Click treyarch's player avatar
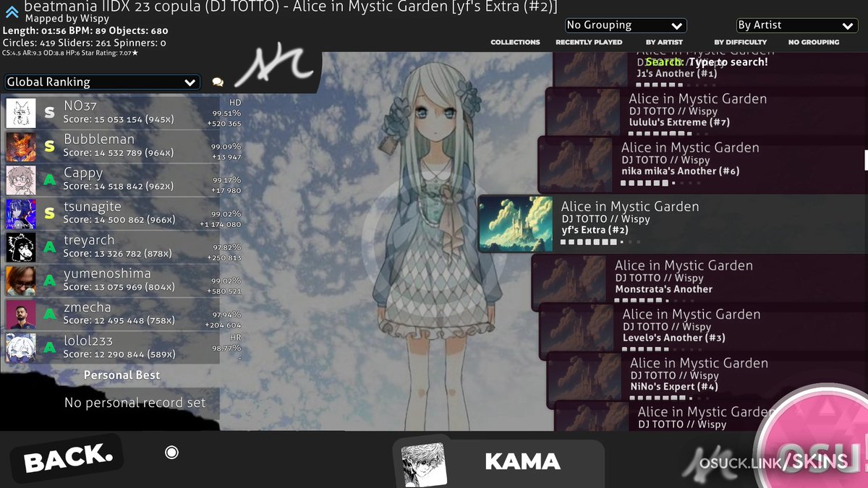 (x=21, y=247)
